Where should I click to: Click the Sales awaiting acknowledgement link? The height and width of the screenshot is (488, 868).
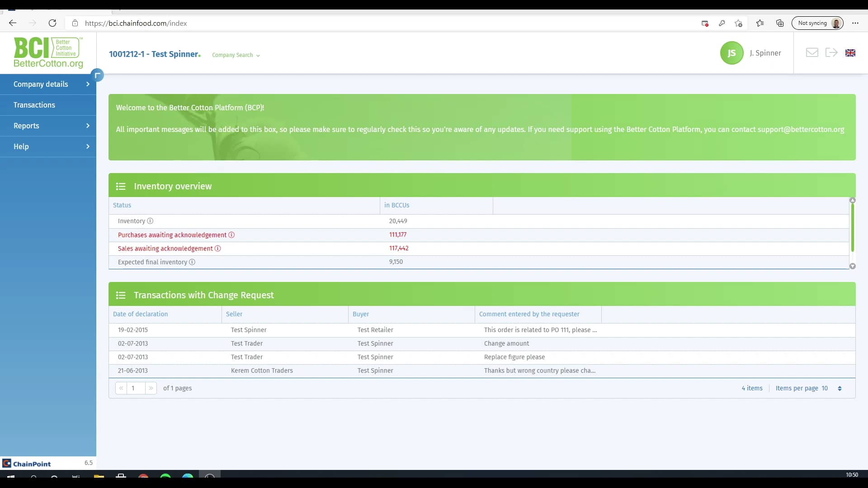(x=164, y=249)
